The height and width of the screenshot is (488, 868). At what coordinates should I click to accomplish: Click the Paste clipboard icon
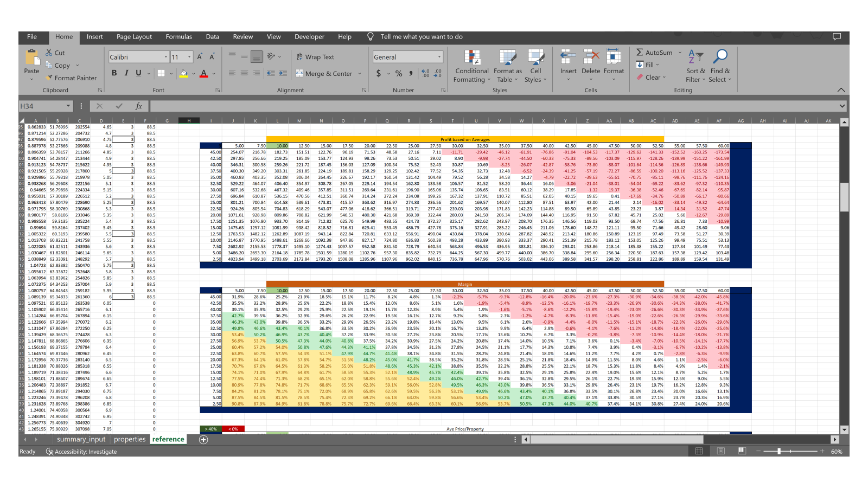(x=31, y=57)
